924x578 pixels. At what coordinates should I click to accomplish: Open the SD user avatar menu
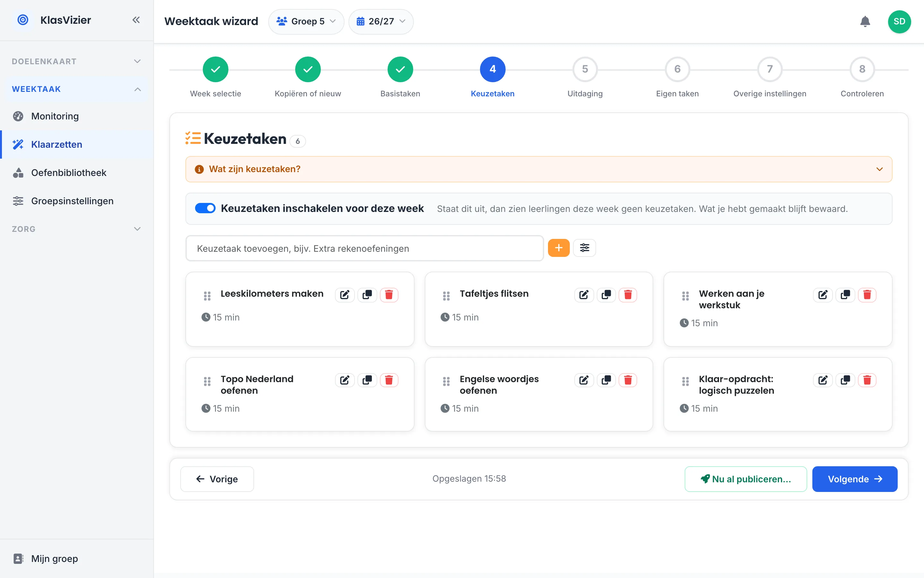[x=899, y=22]
